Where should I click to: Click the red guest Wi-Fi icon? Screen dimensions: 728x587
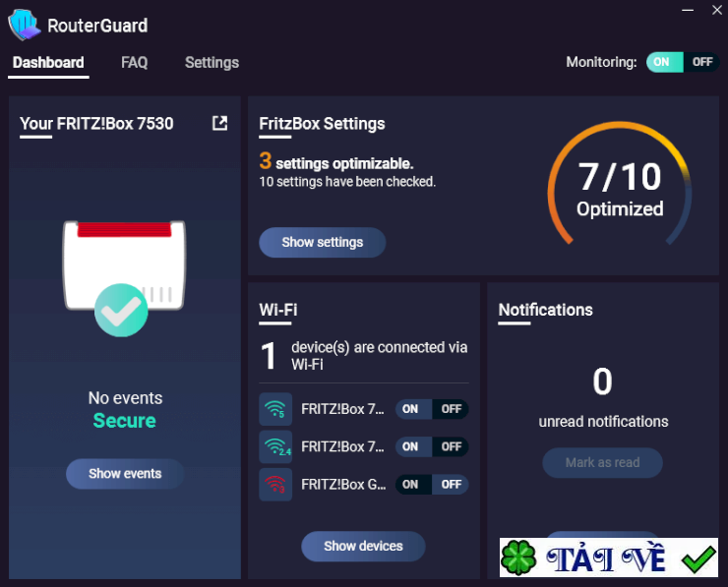click(275, 485)
